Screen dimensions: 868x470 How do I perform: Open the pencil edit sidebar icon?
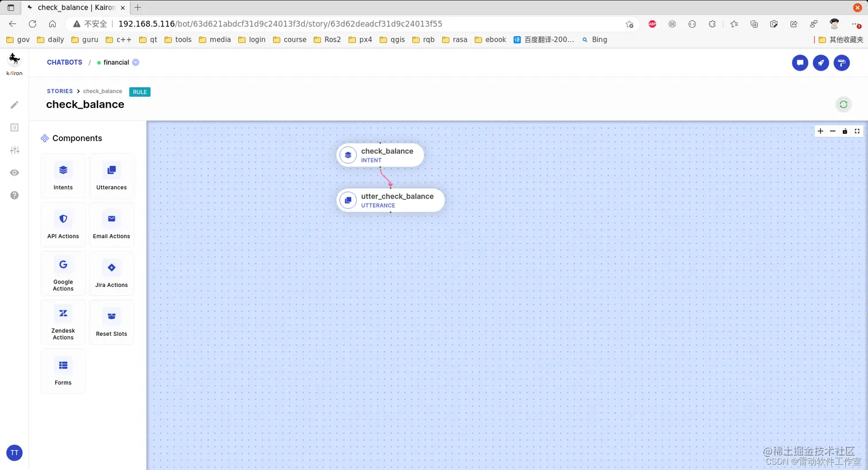(x=14, y=105)
